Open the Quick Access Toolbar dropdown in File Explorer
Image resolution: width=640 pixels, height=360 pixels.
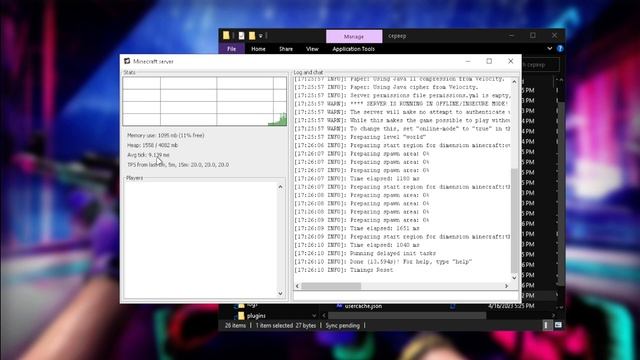click(x=260, y=36)
